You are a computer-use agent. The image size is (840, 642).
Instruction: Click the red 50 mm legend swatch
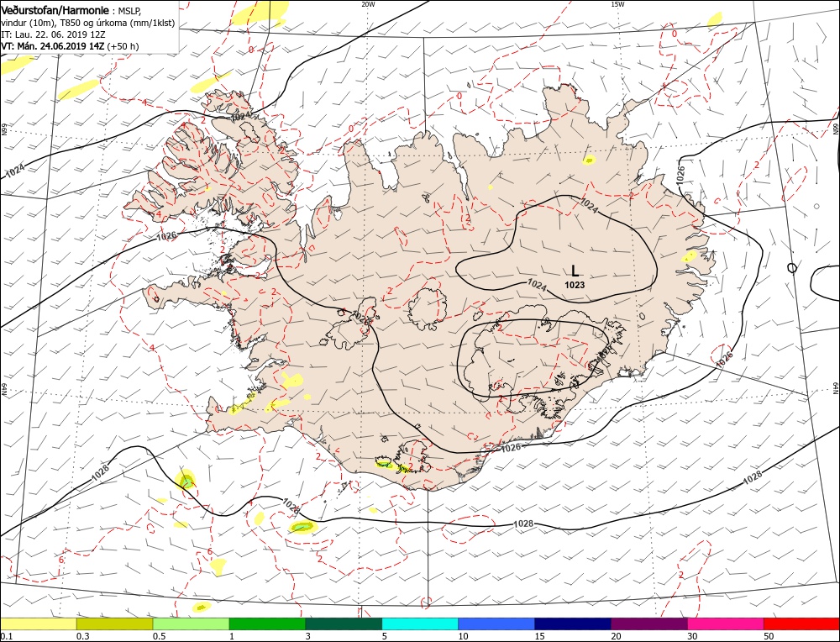point(801,624)
